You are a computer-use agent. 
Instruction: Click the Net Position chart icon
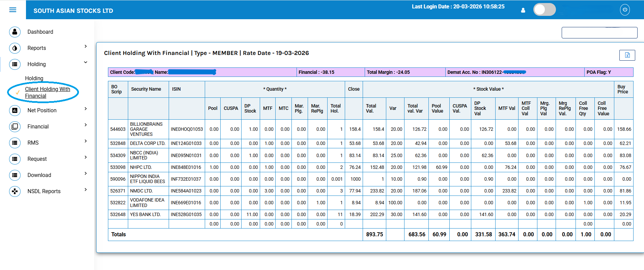click(x=15, y=110)
